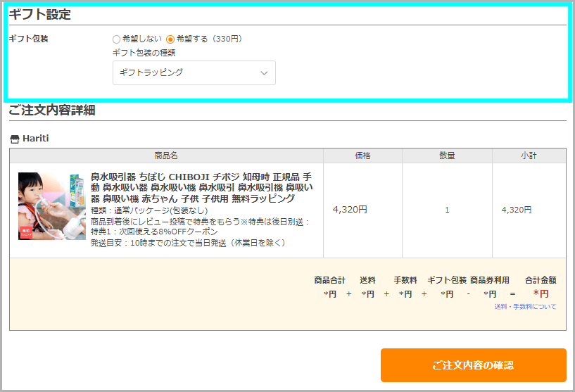Image resolution: width=575 pixels, height=392 pixels.
Task: Click ご注文内容の確認 button
Action: 474,365
